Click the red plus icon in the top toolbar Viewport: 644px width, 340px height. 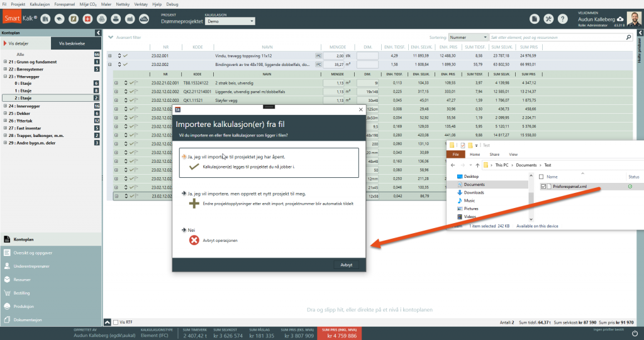[87, 19]
